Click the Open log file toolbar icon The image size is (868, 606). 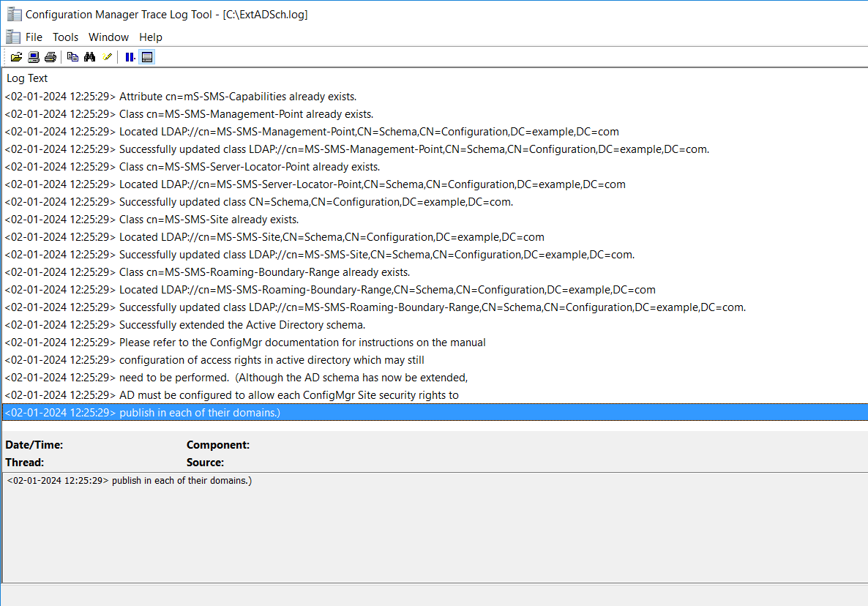(x=16, y=57)
